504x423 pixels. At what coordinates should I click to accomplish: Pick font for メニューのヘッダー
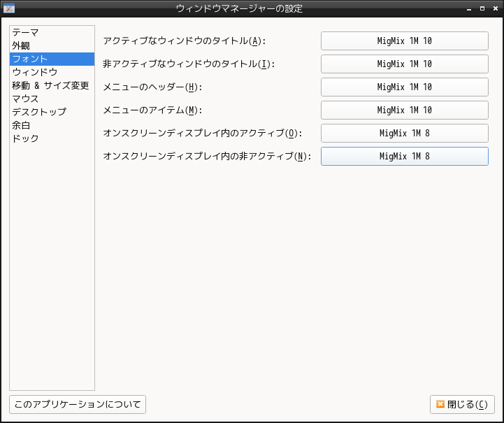(x=404, y=87)
